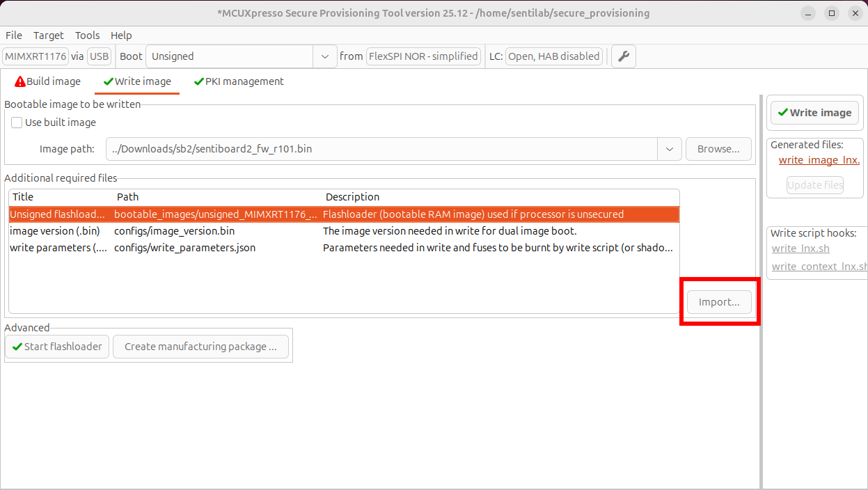The width and height of the screenshot is (868, 490).
Task: Click the Open, HAB disabled life cycle button
Action: click(554, 56)
